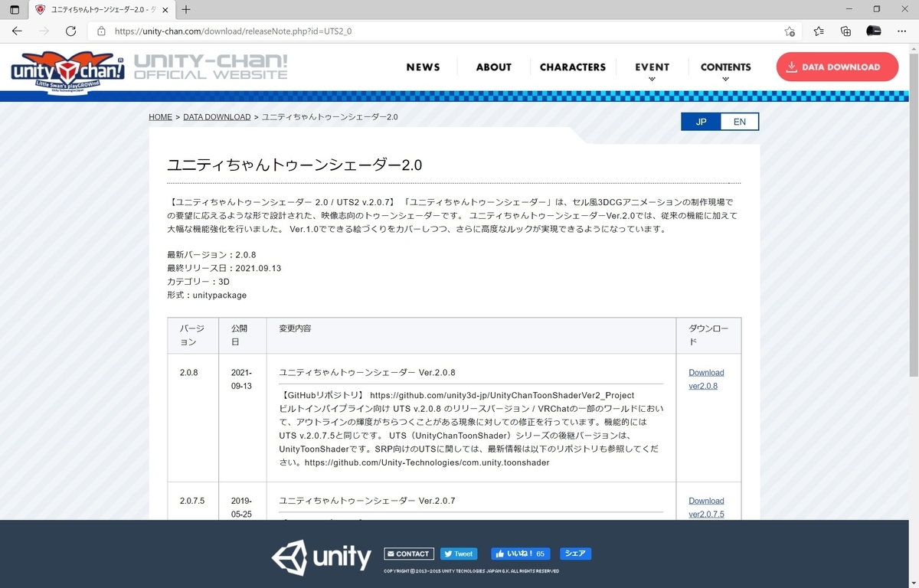This screenshot has height=588, width=919.
Task: Open a new tab with plus button
Action: tap(186, 10)
